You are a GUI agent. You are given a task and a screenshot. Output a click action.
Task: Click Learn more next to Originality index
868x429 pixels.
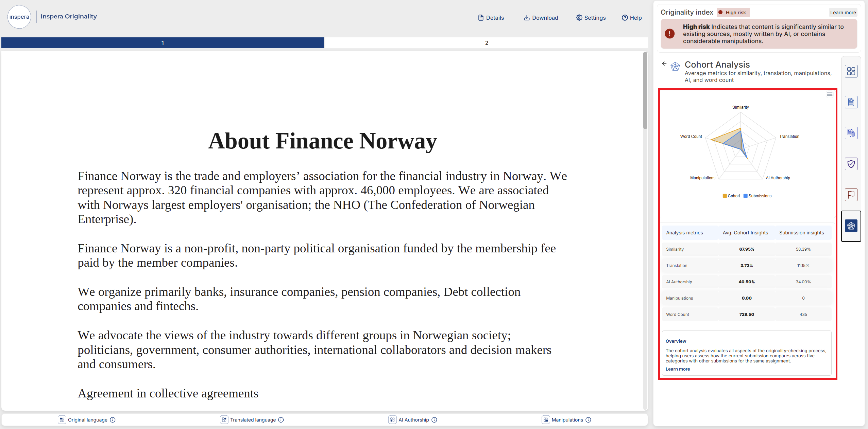click(x=843, y=13)
